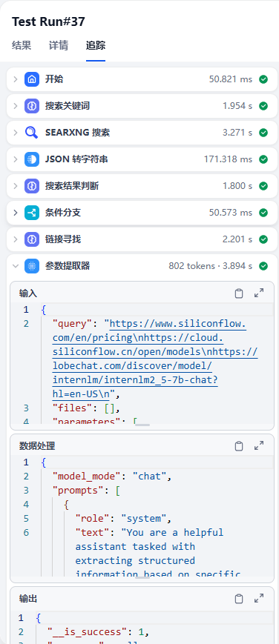
Task: Switch to the 详情 tab
Action: 59,45
